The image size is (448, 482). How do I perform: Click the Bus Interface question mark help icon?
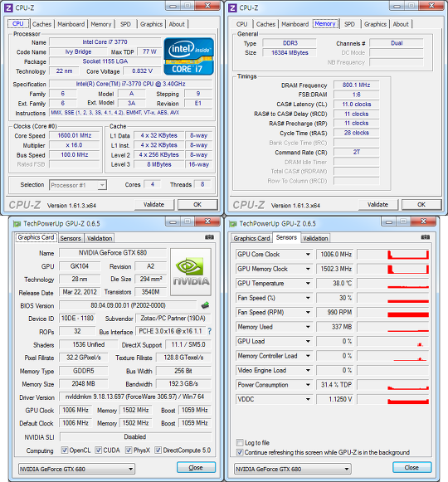pyautogui.click(x=209, y=331)
